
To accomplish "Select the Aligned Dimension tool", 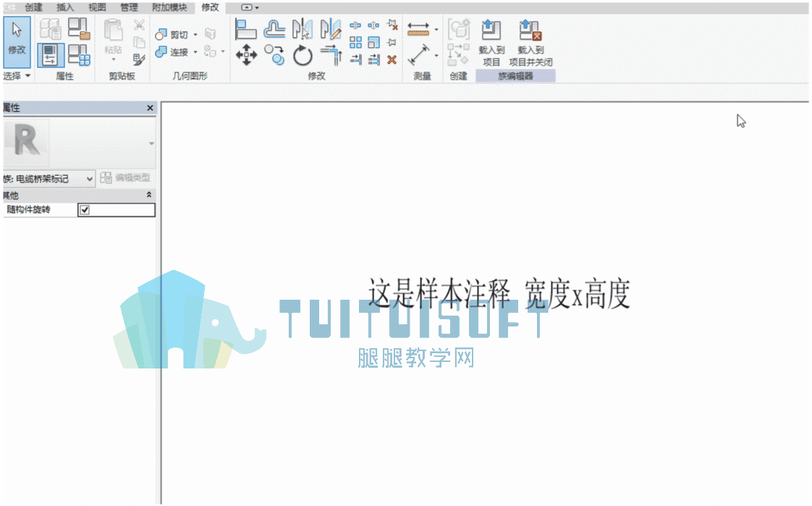I will pos(418,55).
